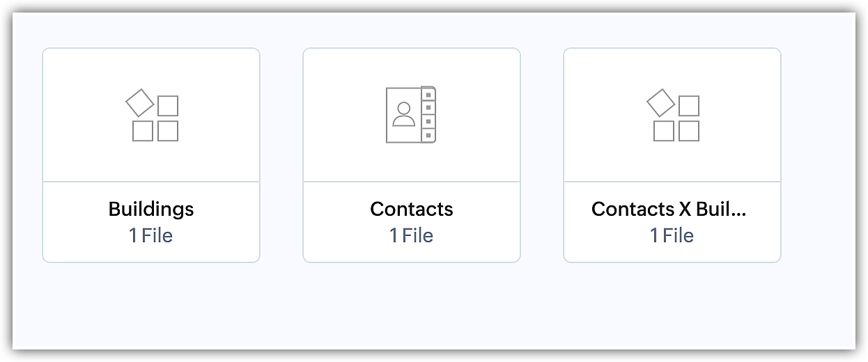Screen dimensions: 868x362
Task: Open the Contacts X Buil... folder card
Action: point(672,155)
